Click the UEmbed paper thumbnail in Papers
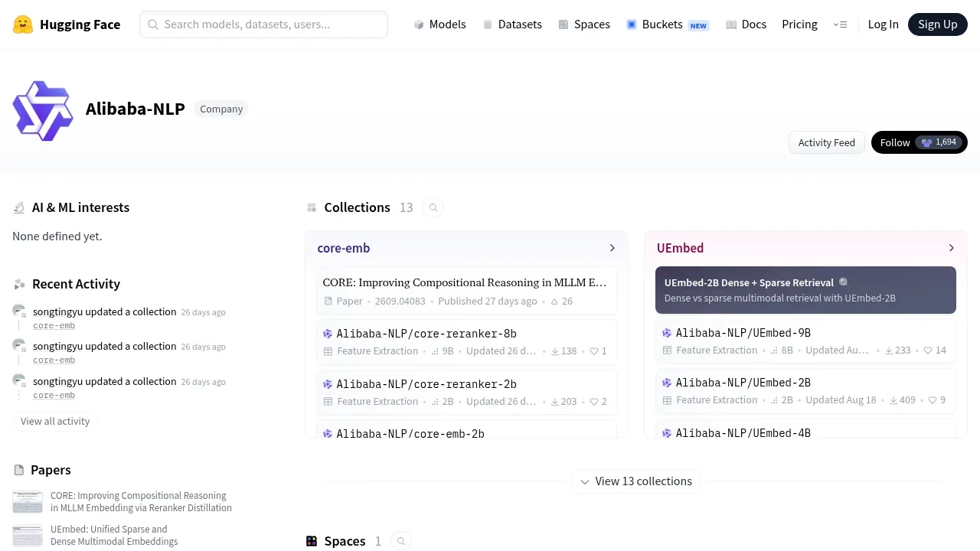Screen dimensions: 980x551 coord(28,536)
